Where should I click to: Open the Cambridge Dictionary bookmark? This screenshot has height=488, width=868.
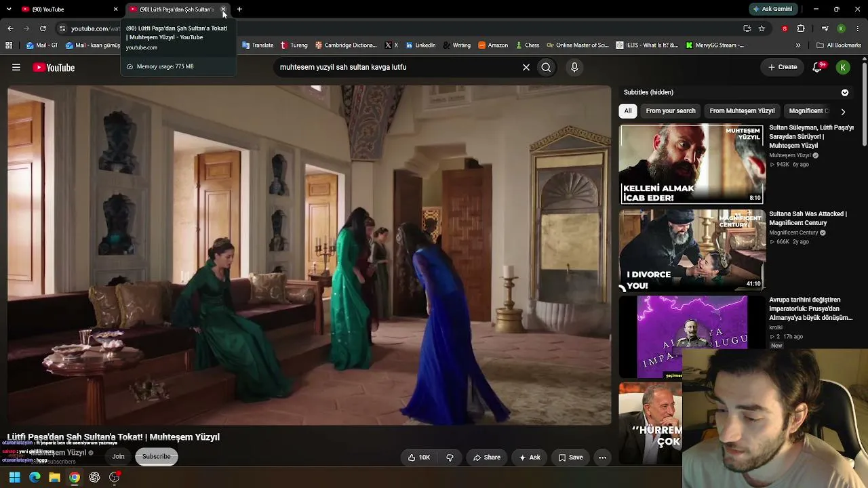point(346,45)
